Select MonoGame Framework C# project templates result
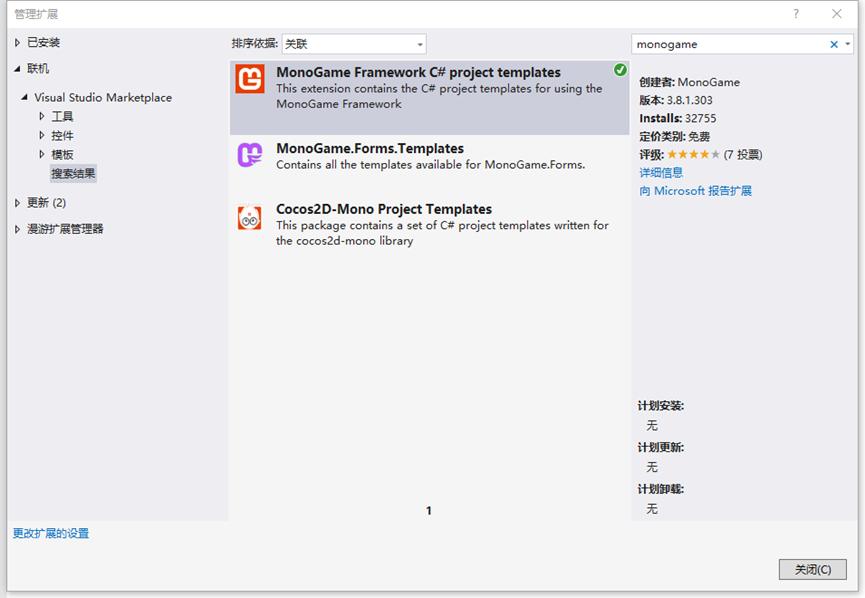The height and width of the screenshot is (598, 865). (429, 98)
